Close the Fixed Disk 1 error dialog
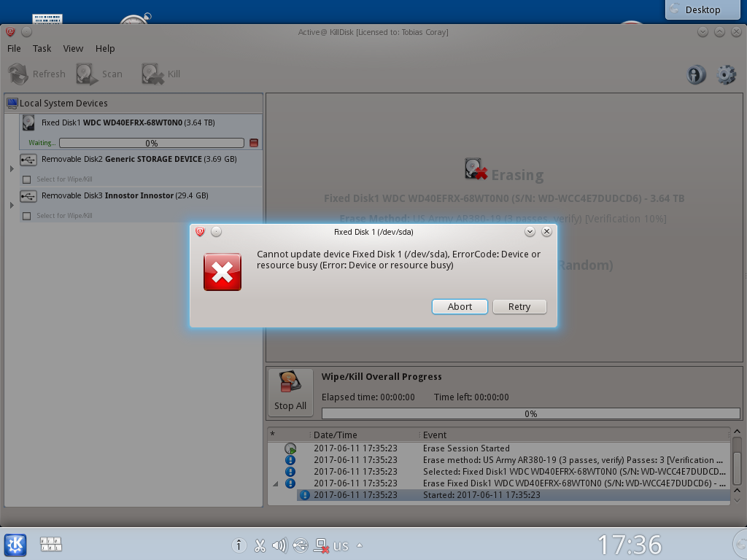This screenshot has height=560, width=747. click(546, 231)
